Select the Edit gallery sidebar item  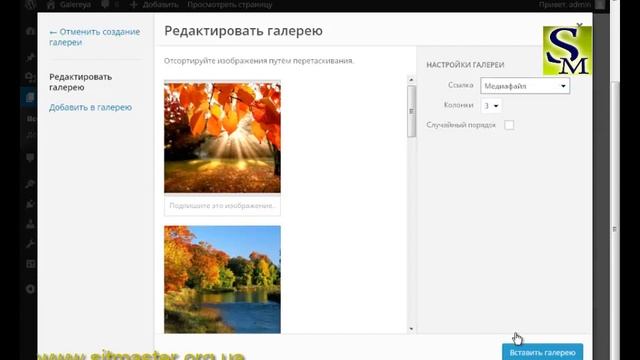pos(80,82)
